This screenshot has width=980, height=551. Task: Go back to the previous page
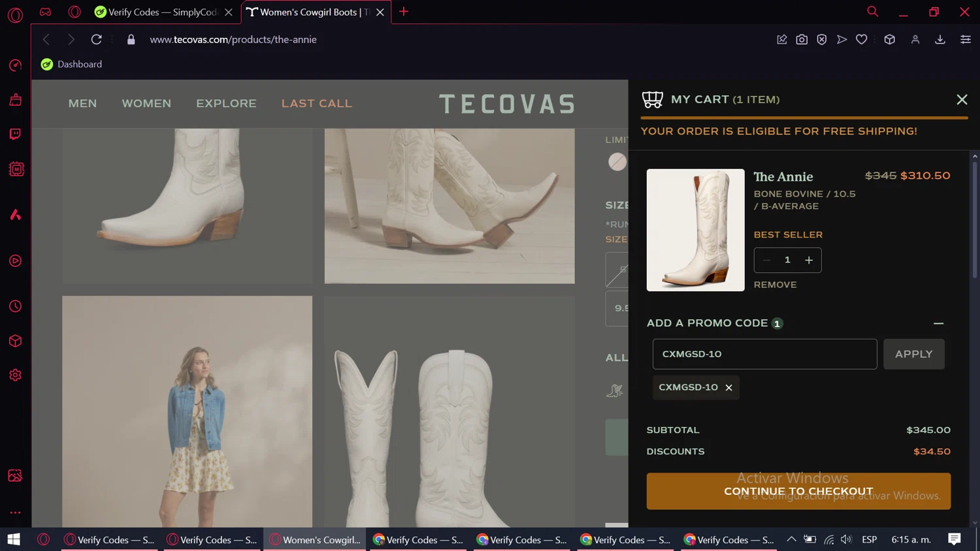46,39
